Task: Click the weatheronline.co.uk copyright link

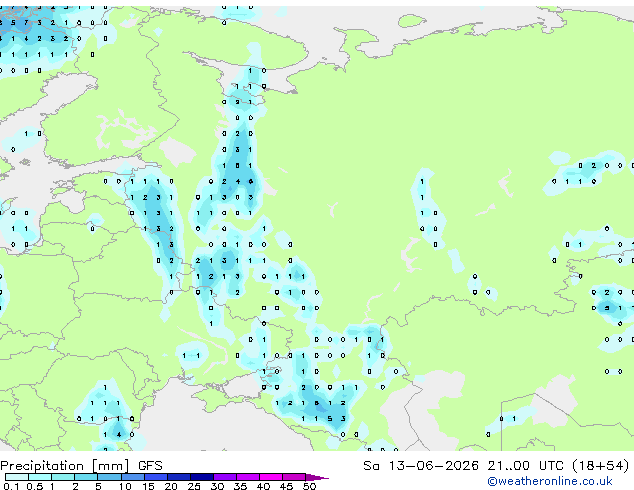Action: pos(550,481)
